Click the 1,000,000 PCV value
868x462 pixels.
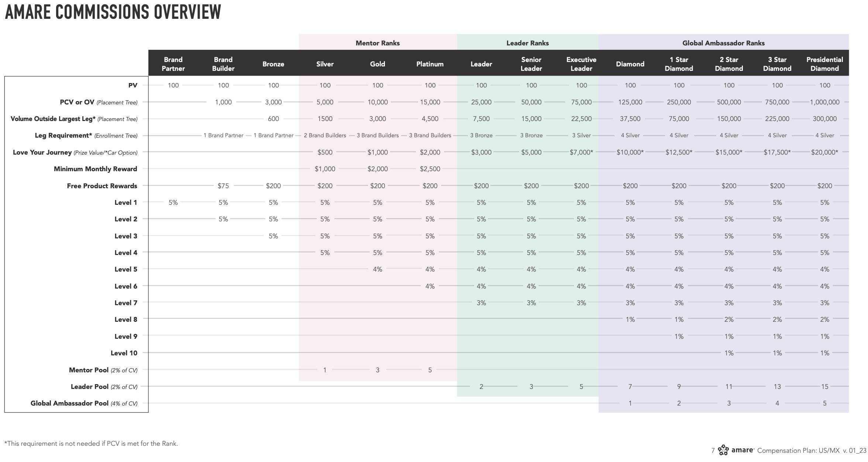pos(824,102)
